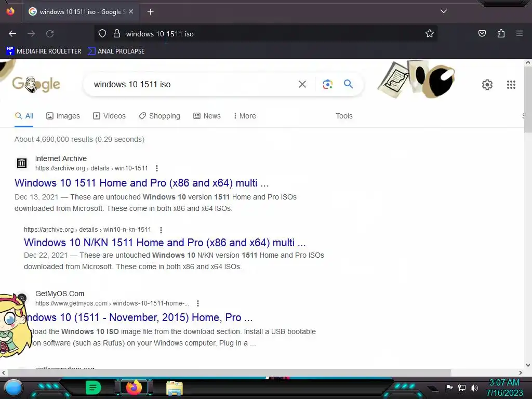Screen dimensions: 532x399
Task: Close the windows 10 1511 iso tab
Action: tap(131, 11)
